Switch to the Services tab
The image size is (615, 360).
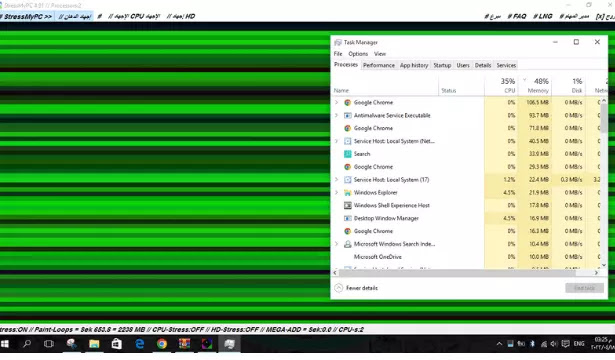point(506,65)
